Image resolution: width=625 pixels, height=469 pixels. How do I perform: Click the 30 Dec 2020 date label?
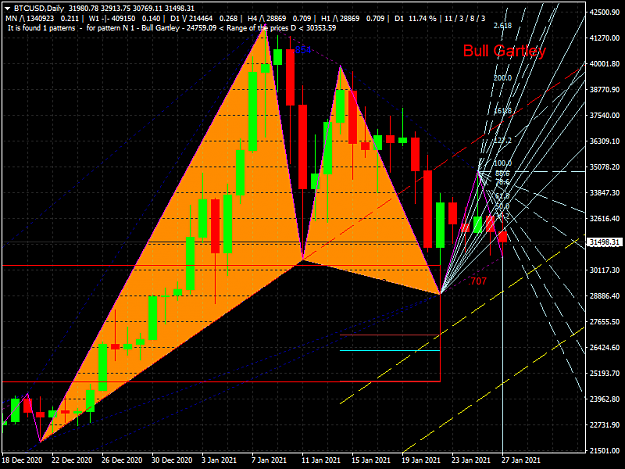(x=172, y=460)
